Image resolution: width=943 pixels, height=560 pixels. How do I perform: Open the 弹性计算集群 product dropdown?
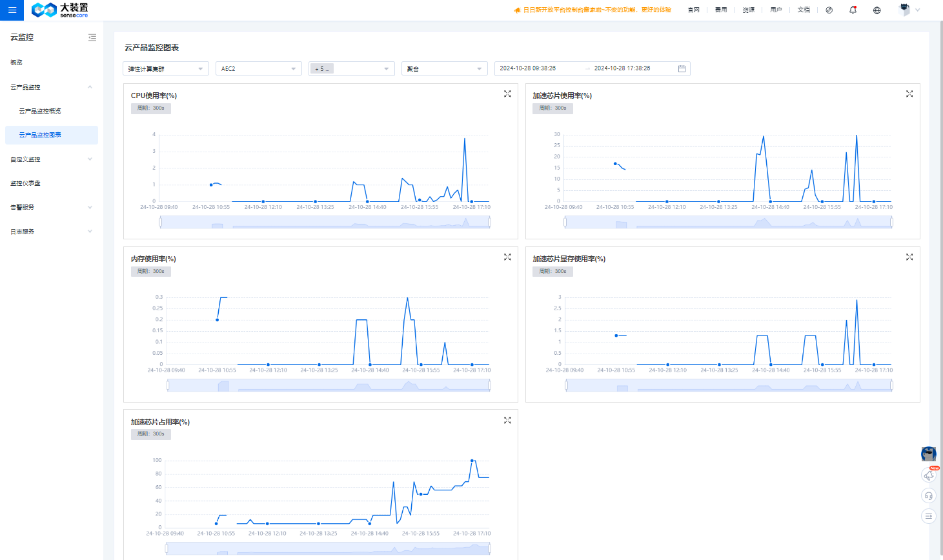point(165,69)
